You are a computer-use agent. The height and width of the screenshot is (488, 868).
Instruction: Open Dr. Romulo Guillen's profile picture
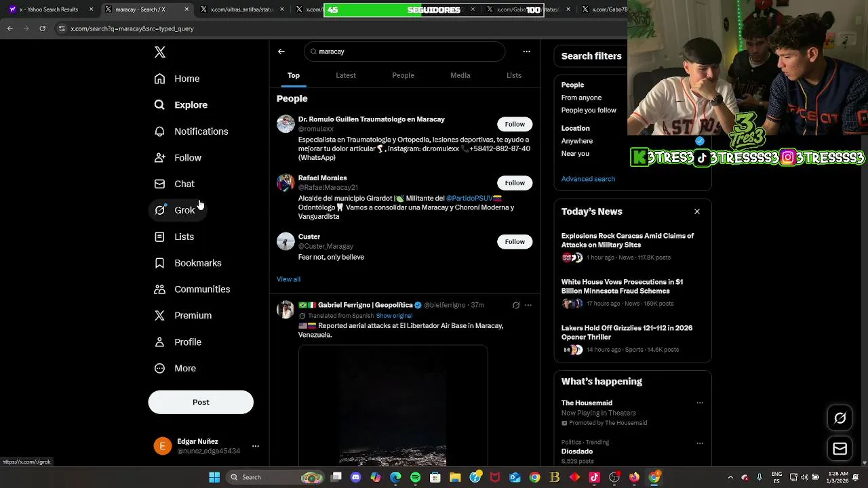(285, 124)
